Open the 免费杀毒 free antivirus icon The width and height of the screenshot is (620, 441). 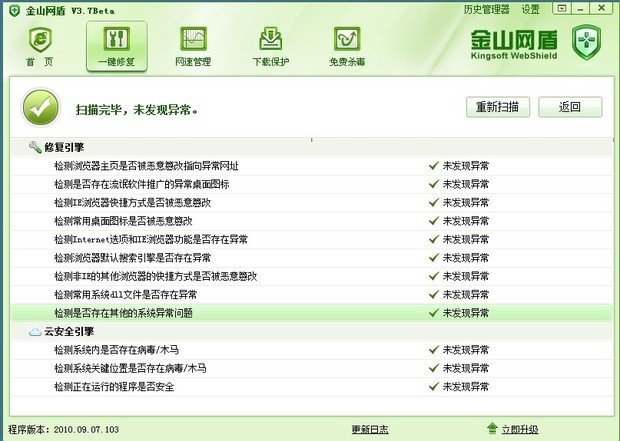coord(347,39)
